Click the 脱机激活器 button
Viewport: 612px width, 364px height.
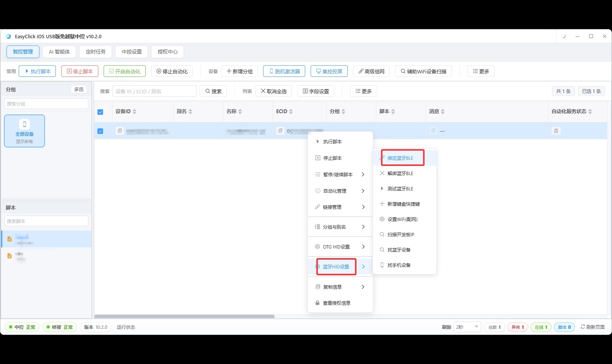point(284,71)
